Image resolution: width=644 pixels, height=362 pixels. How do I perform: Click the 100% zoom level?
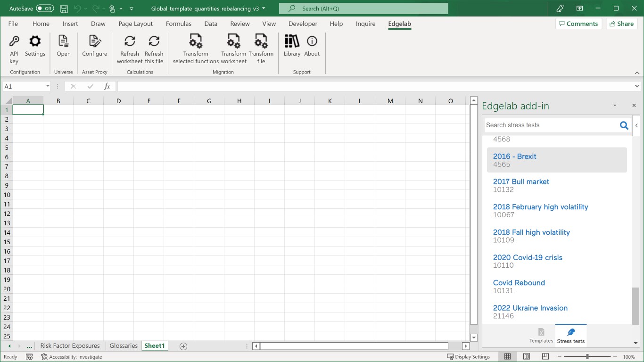click(x=629, y=357)
